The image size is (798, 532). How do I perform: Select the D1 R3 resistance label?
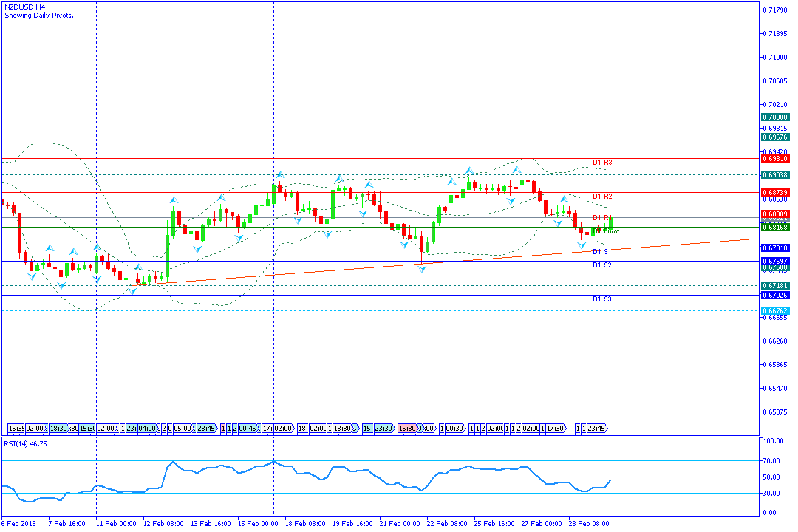pyautogui.click(x=602, y=162)
